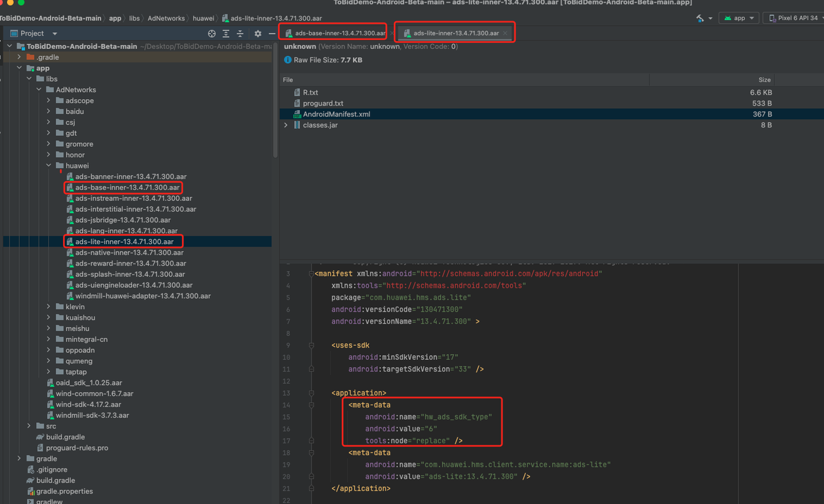
Task: Expand the classes.jar entry
Action: point(286,125)
